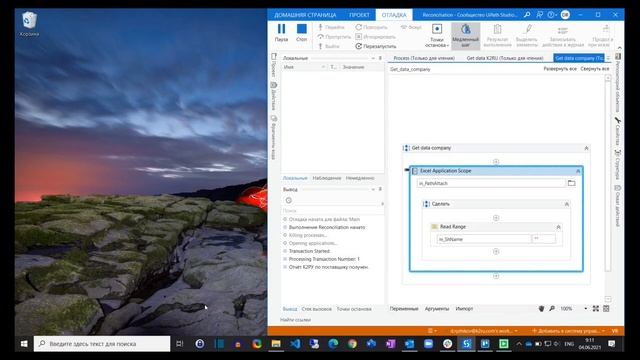Click the Игнорировать ignore button

pyautogui.click(x=375, y=37)
